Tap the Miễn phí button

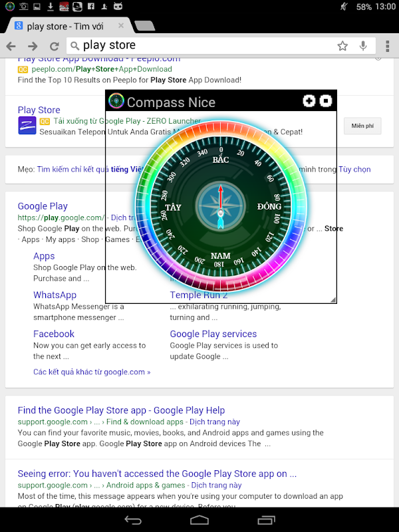(362, 126)
